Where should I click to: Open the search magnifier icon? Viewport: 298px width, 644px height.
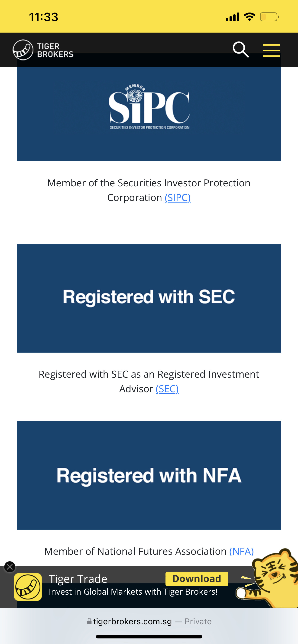[x=241, y=50]
